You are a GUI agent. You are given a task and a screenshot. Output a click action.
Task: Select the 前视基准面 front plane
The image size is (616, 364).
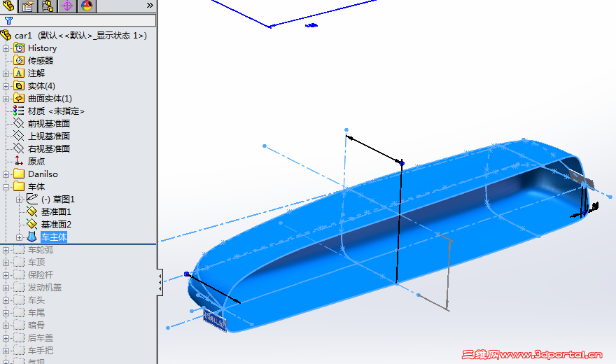[x=49, y=124]
